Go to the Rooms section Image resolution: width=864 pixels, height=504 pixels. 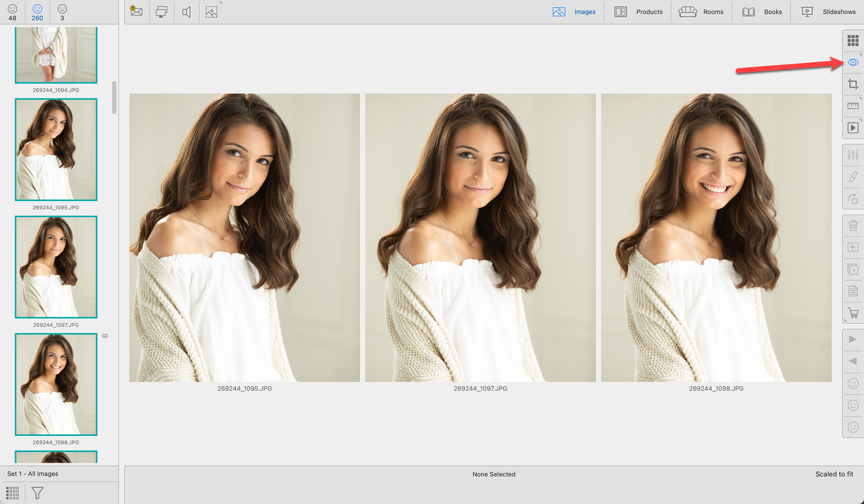701,12
